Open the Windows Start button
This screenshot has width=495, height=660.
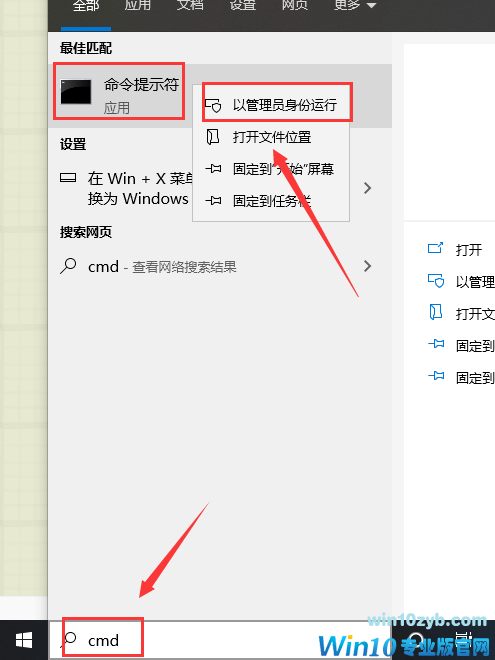coord(24,640)
